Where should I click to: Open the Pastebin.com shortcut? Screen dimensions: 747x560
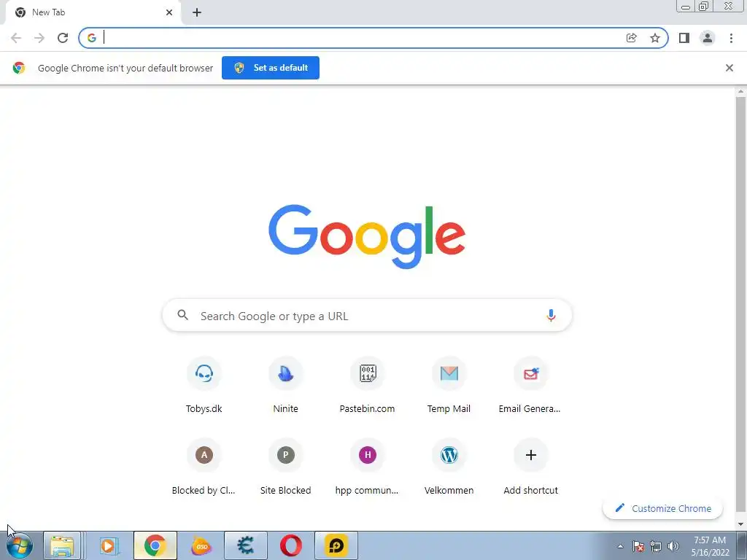tap(368, 385)
